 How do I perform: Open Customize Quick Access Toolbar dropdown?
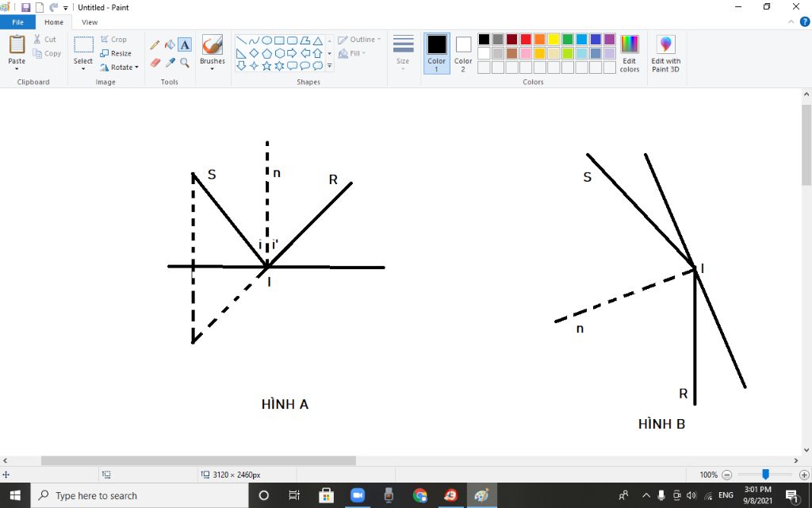pos(66,8)
